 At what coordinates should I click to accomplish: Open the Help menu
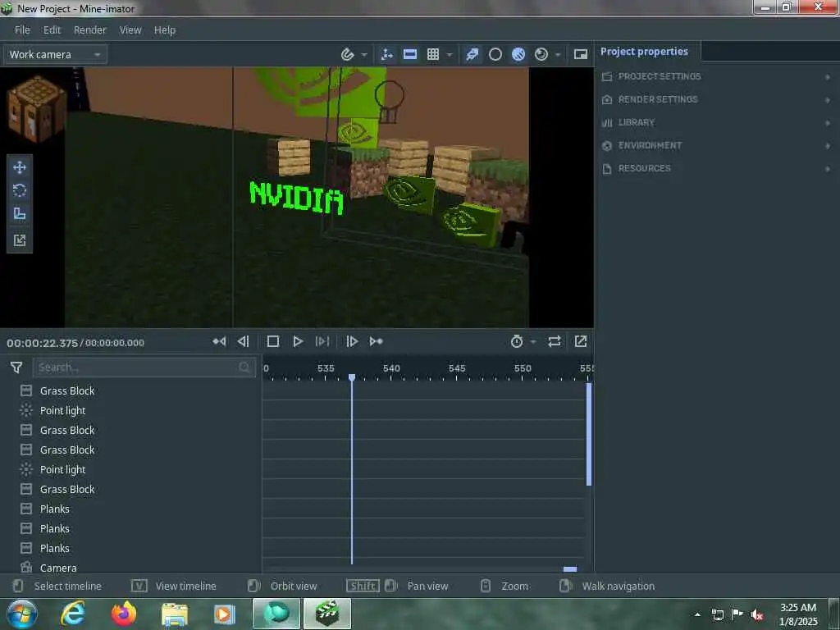pos(165,30)
